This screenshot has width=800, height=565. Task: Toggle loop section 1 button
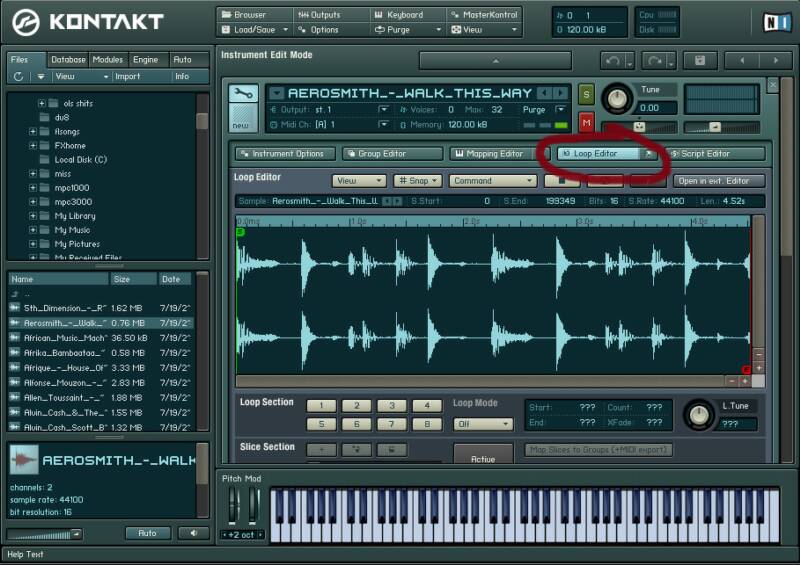click(321, 406)
